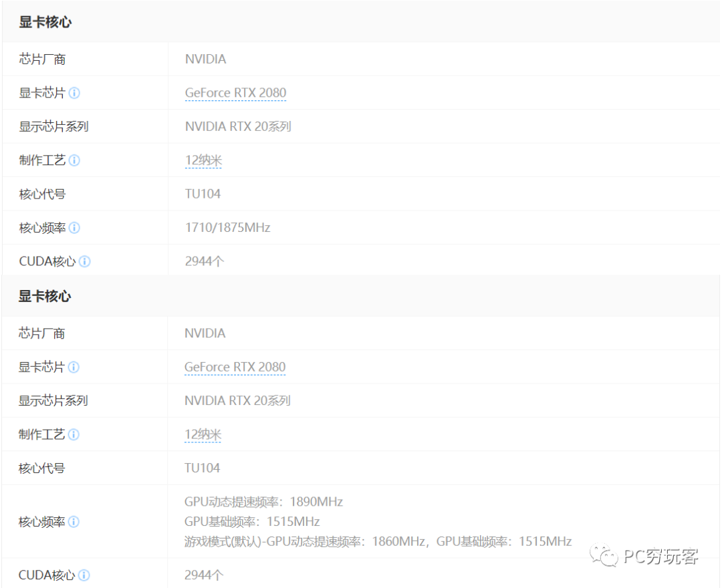Click NVIDIA RTX 20系列 in lower table
Viewport: 722px width, 588px height.
click(237, 401)
